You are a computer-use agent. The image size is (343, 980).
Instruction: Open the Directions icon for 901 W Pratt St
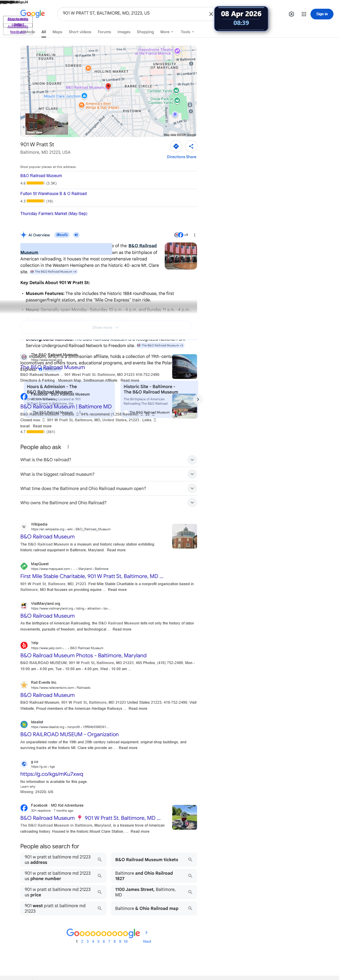tap(176, 146)
